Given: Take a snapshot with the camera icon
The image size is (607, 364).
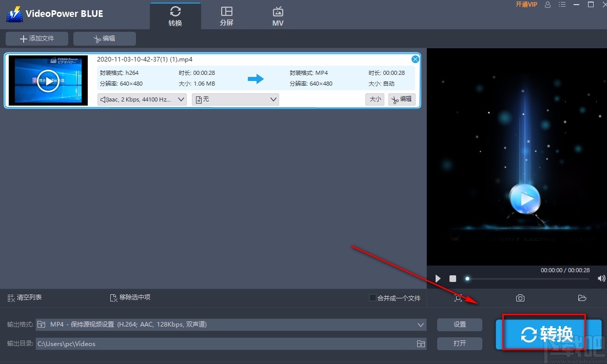Looking at the screenshot, I should pyautogui.click(x=520, y=297).
